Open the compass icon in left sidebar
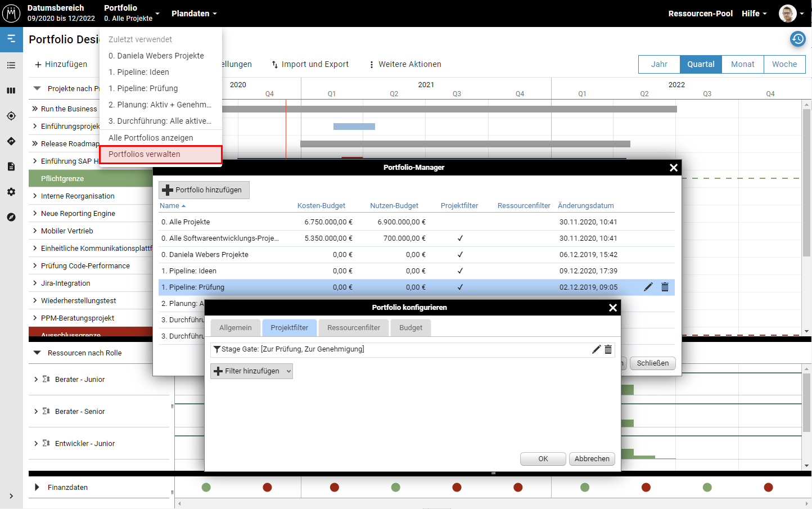Screen dimensions: 812x509 11,217
